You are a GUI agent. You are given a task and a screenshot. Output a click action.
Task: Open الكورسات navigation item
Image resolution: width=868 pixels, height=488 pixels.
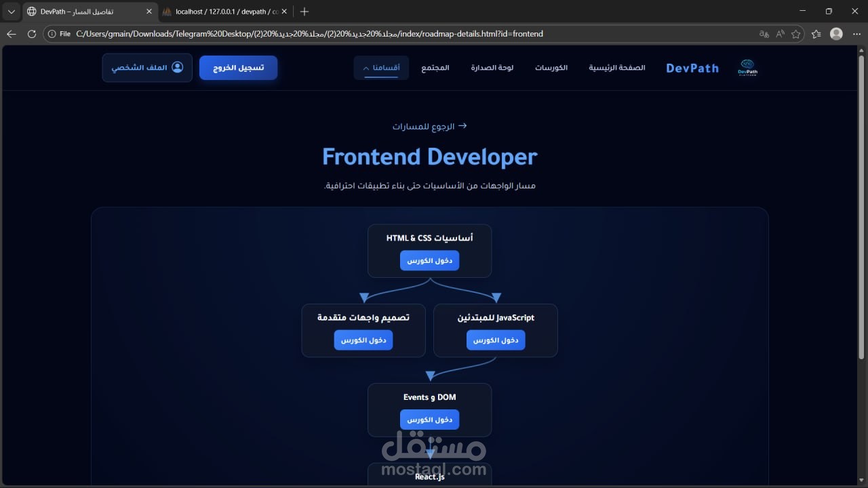tap(551, 68)
